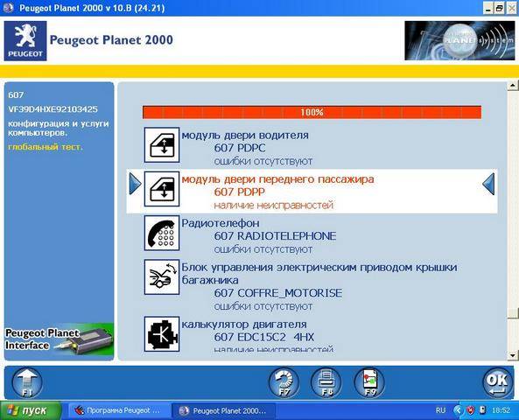Click the VIN 'VF39D4HXE92103425'

53,109
